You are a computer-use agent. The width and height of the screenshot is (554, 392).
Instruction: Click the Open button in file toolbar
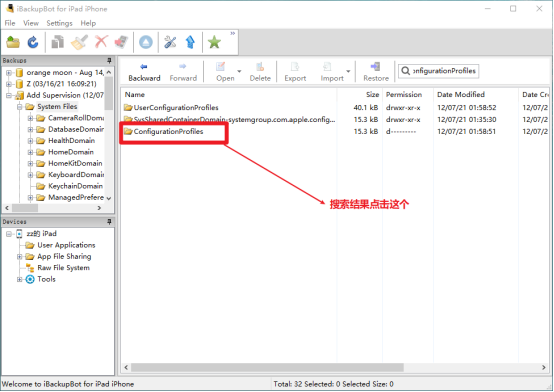point(225,72)
